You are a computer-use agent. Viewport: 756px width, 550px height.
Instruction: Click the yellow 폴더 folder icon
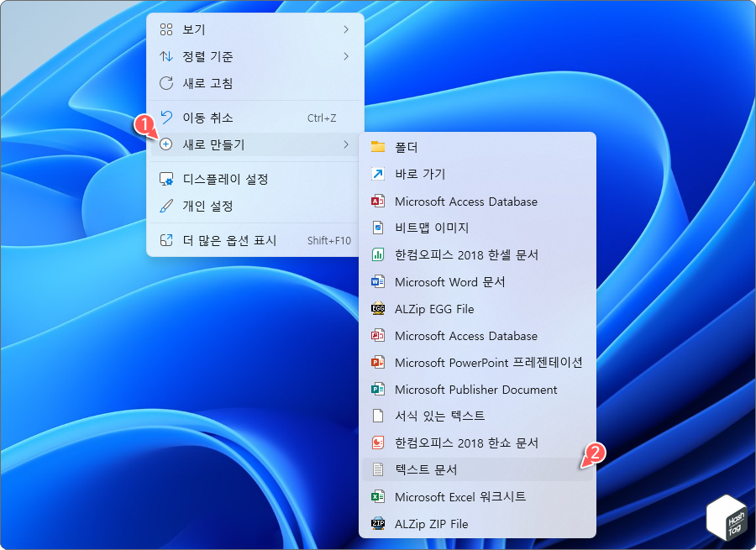click(378, 147)
